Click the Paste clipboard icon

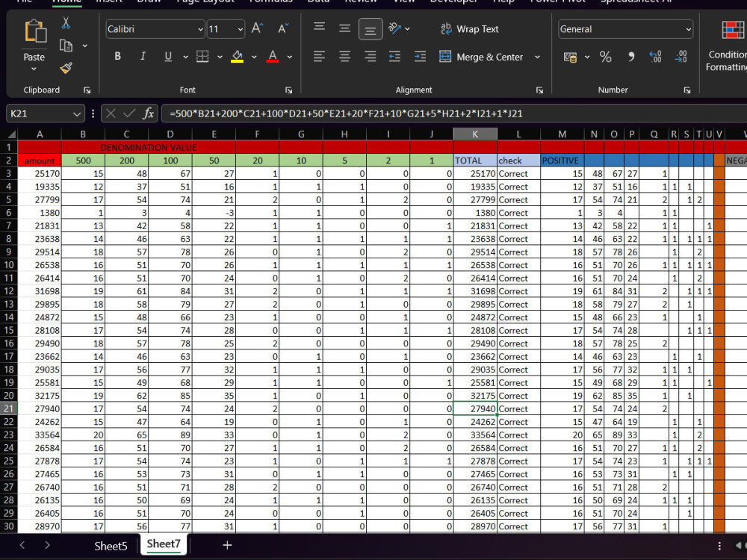35,31
